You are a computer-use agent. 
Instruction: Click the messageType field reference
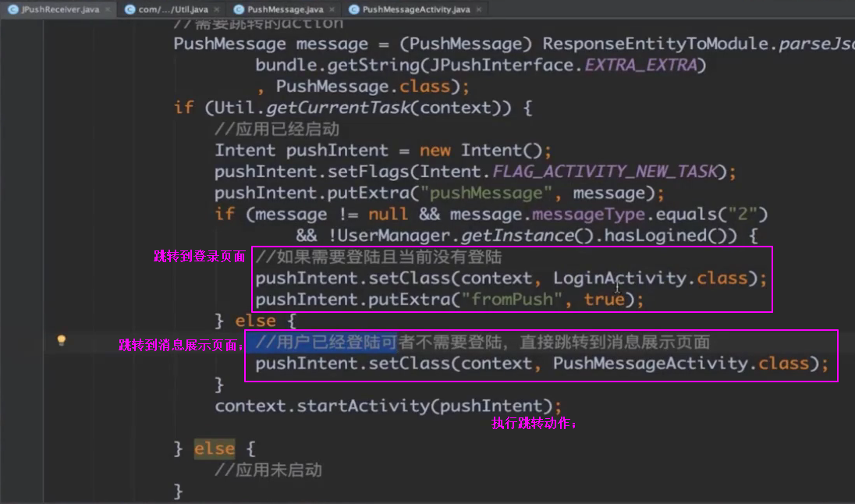[x=588, y=215]
